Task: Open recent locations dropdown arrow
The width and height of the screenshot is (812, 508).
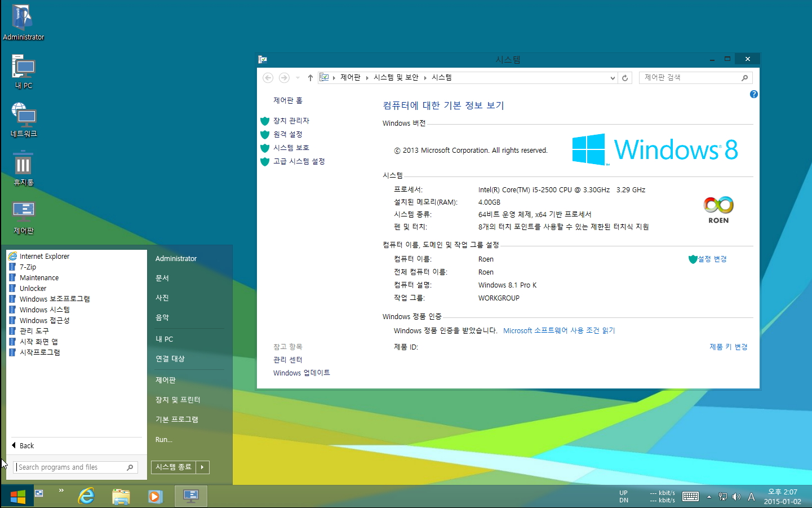Action: click(298, 78)
